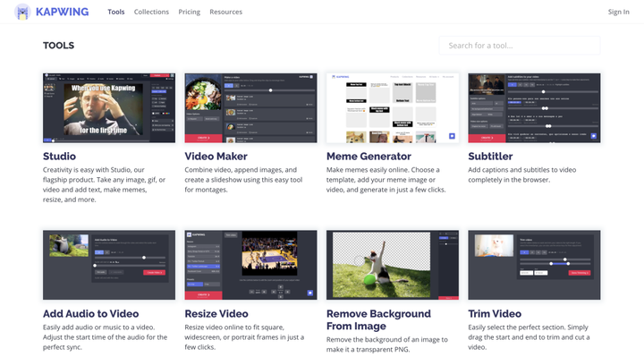Image resolution: width=644 pixels, height=357 pixels.
Task: Click the Studio description text
Action: (105, 184)
